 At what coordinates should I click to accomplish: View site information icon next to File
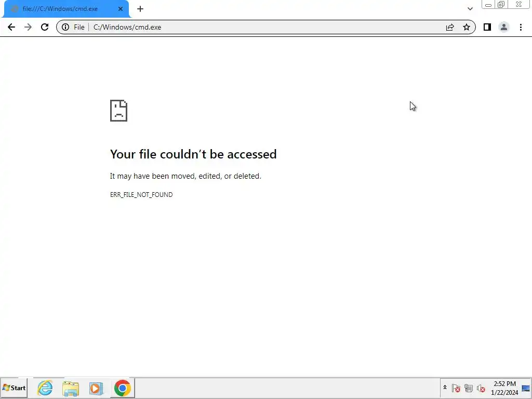click(x=65, y=27)
